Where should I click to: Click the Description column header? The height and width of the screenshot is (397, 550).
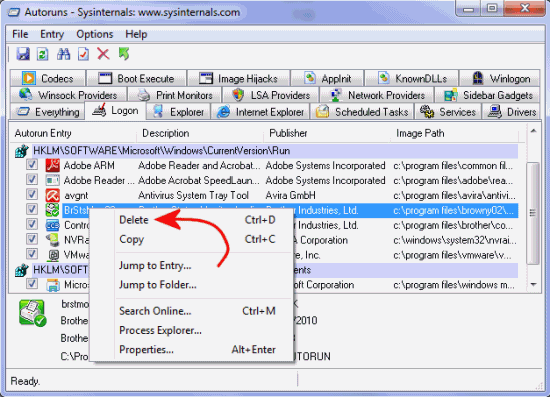pos(200,133)
